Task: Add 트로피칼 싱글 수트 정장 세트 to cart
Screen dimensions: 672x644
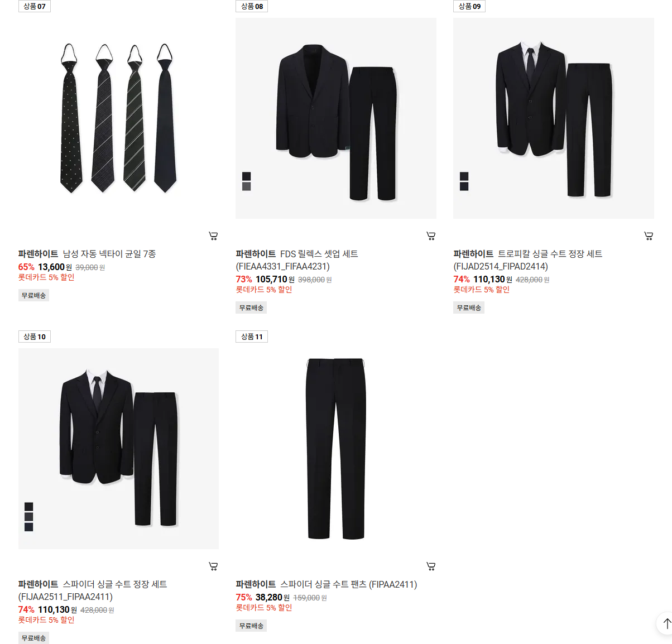Action: (x=649, y=236)
